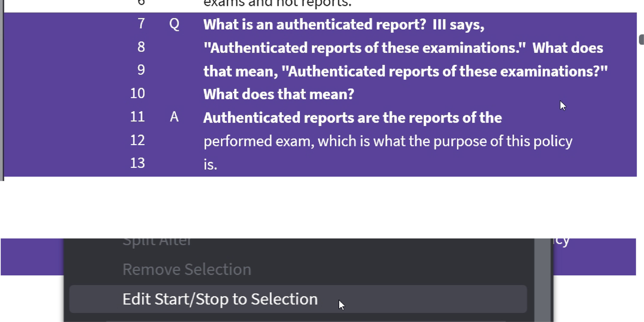Viewport: 644px width, 322px height.
Task: Click the A answer marker on line 11
Action: coord(174,117)
